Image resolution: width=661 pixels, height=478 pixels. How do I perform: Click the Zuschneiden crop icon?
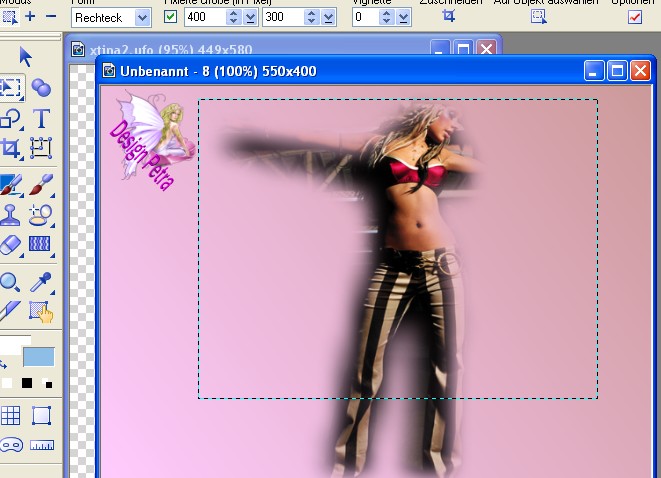click(x=449, y=16)
